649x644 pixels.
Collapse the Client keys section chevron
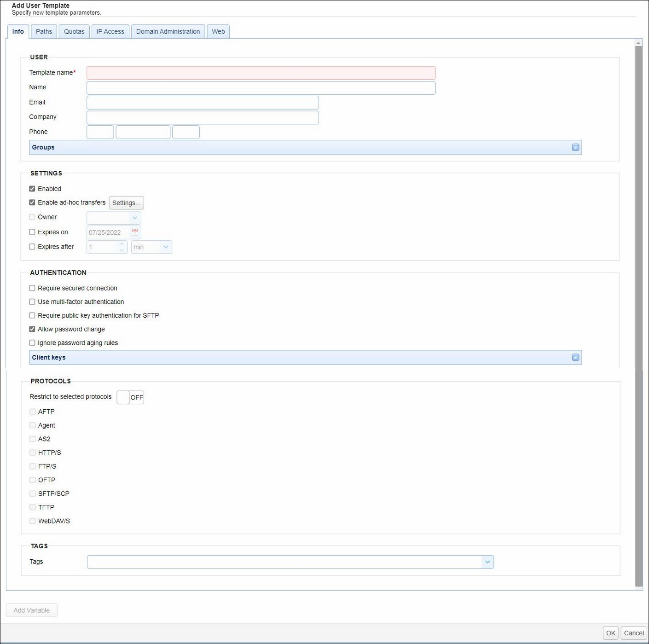(575, 357)
